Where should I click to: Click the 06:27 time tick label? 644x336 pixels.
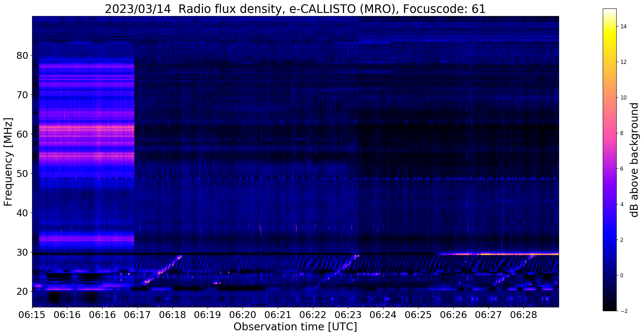[488, 315]
